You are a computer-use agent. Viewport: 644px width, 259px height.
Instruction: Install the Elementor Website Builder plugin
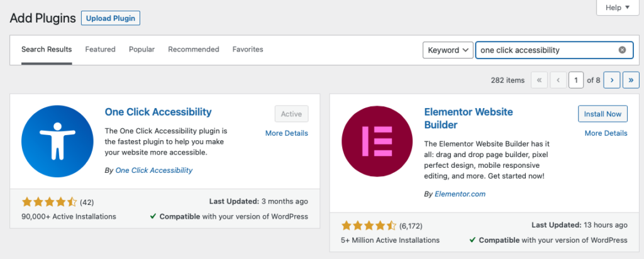click(x=602, y=114)
